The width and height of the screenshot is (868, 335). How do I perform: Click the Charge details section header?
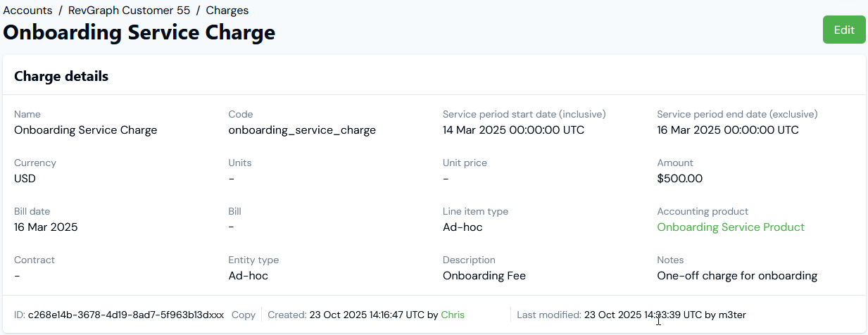click(61, 76)
